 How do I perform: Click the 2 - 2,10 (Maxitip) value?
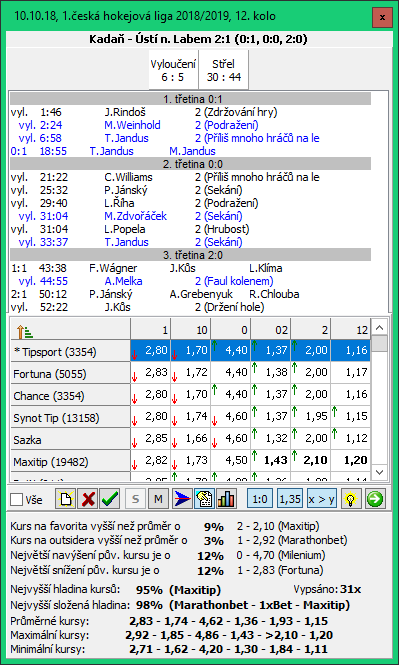pos(278,526)
